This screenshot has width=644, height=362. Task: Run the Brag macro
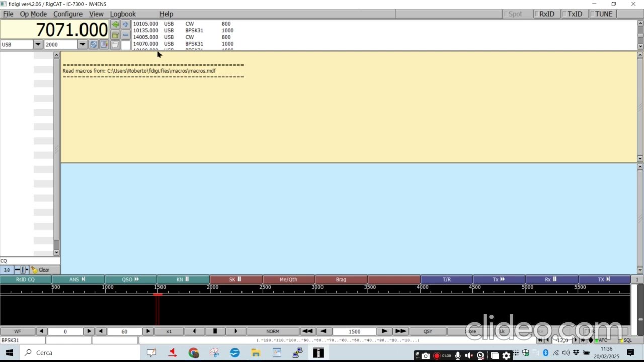click(341, 280)
